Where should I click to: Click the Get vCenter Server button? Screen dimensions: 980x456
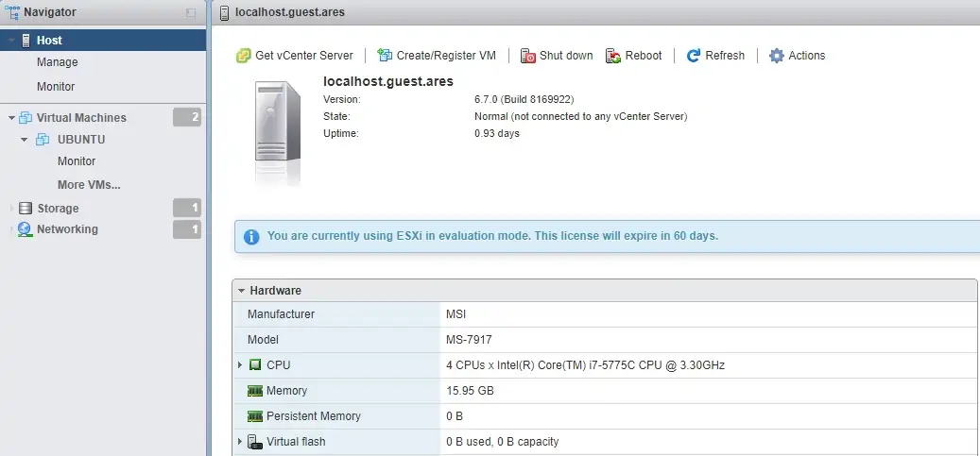tap(294, 56)
